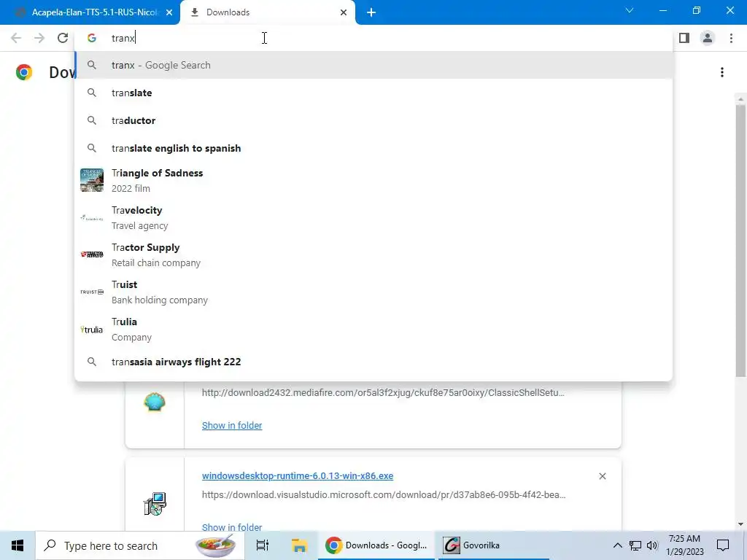Open the volume tray icon

(x=652, y=545)
